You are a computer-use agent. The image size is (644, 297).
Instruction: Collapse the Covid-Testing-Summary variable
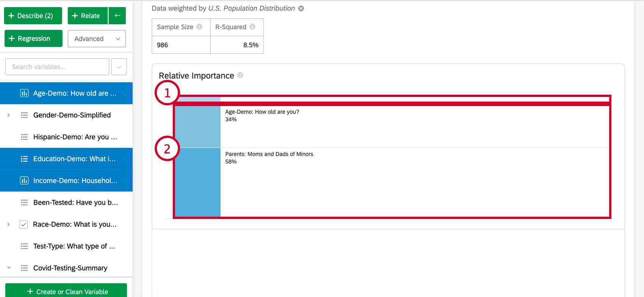click(9, 268)
